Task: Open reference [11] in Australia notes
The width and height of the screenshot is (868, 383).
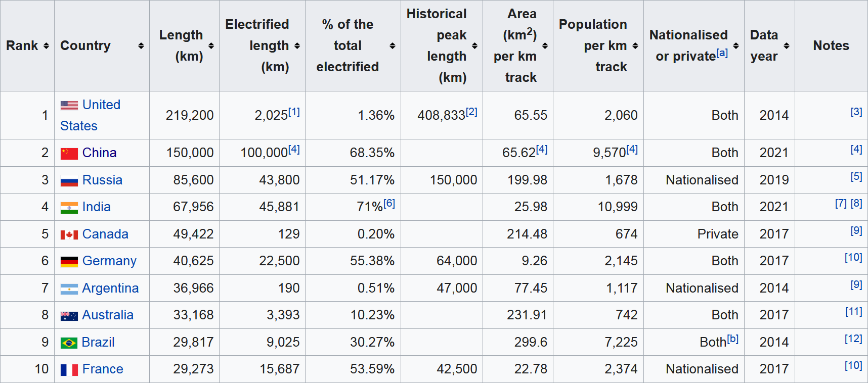Action: coord(854,311)
